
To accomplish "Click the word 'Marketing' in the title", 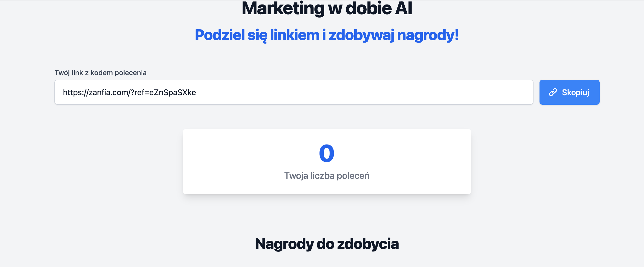I will point(283,9).
